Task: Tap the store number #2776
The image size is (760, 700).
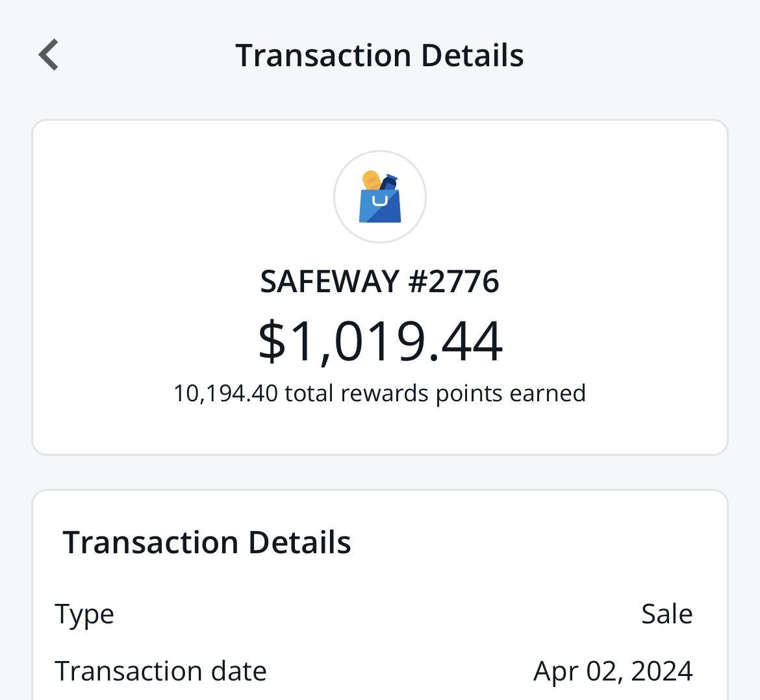Action: [x=453, y=282]
